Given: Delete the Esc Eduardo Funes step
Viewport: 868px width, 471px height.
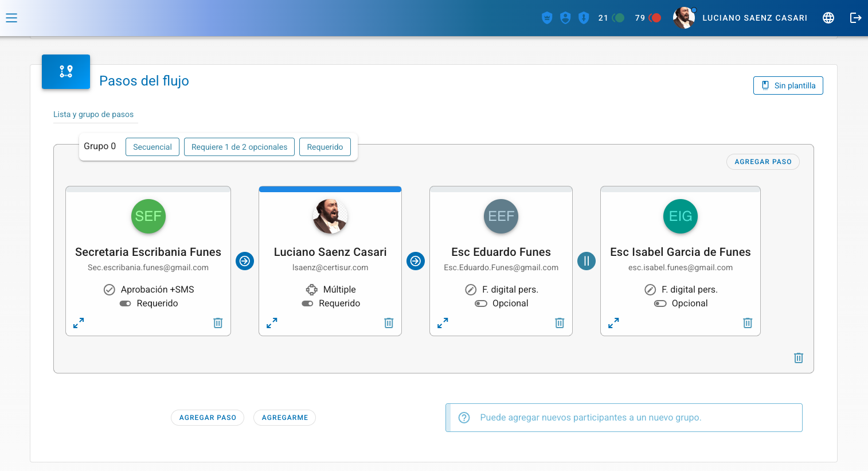Looking at the screenshot, I should pos(560,323).
